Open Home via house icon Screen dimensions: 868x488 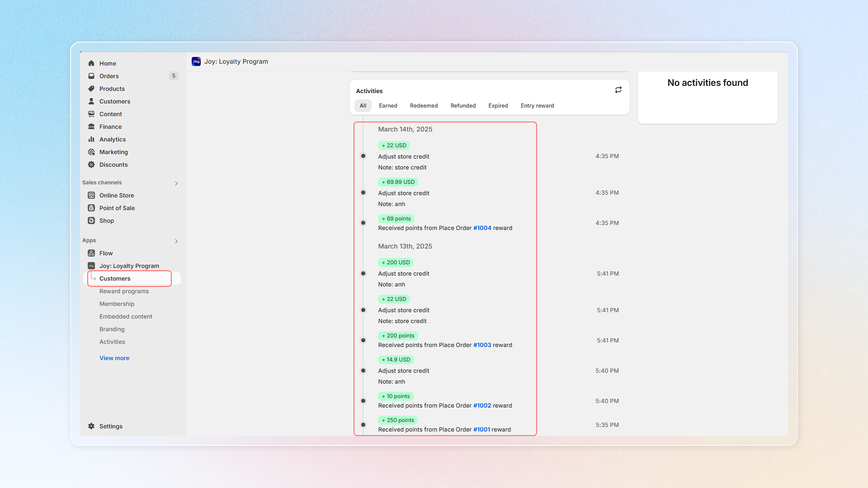pos(91,63)
